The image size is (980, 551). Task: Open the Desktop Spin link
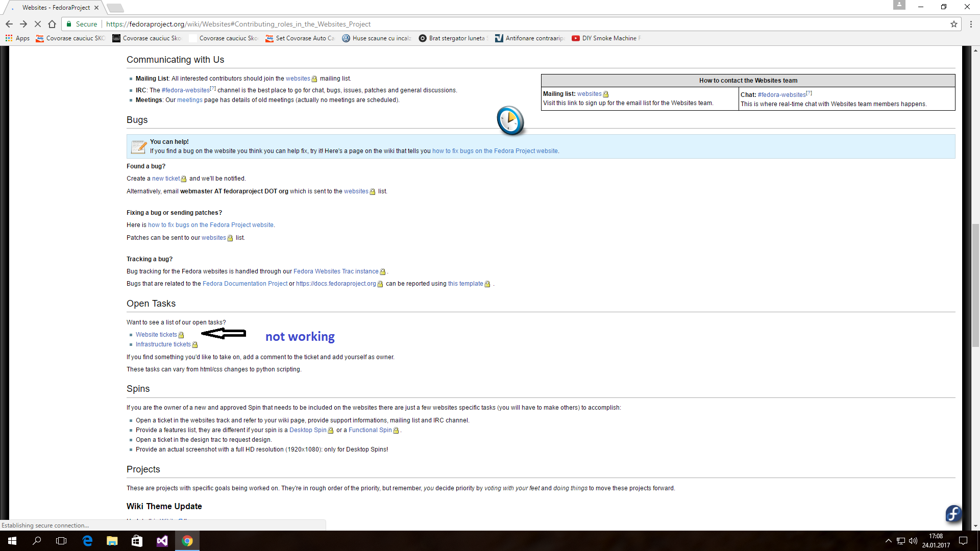pos(308,430)
